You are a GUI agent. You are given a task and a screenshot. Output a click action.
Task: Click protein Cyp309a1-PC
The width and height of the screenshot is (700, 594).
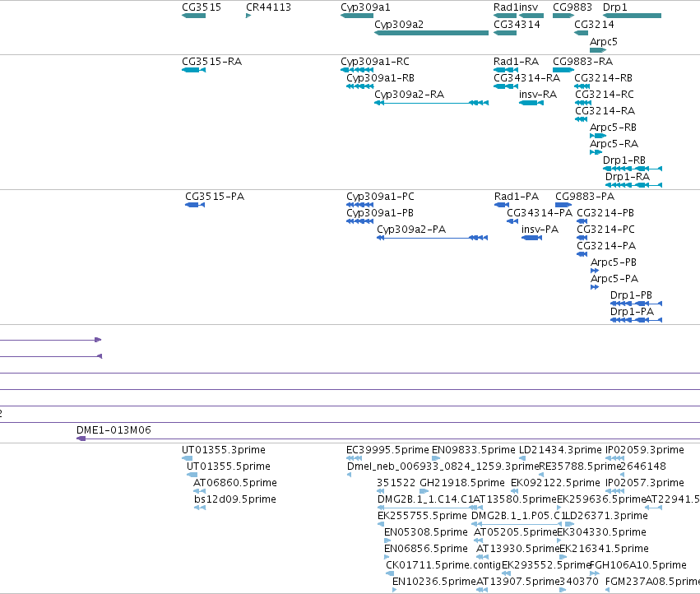pos(380,197)
